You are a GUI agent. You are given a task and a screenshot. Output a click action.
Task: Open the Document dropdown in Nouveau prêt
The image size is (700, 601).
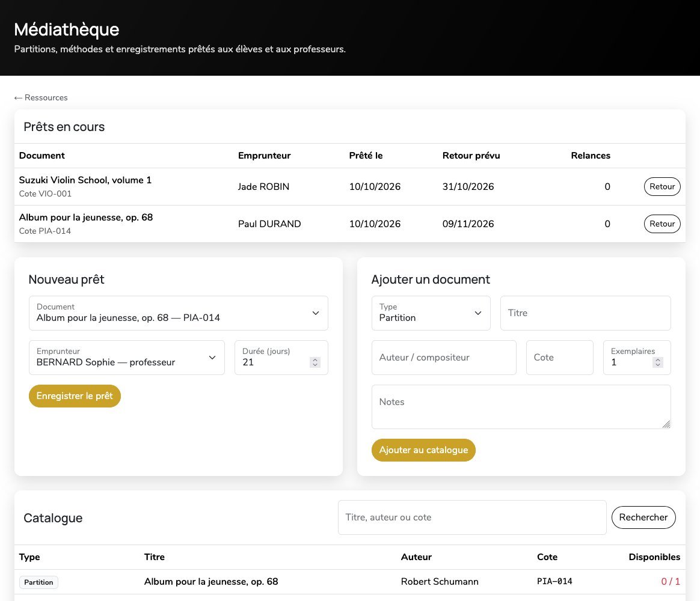pyautogui.click(x=179, y=313)
